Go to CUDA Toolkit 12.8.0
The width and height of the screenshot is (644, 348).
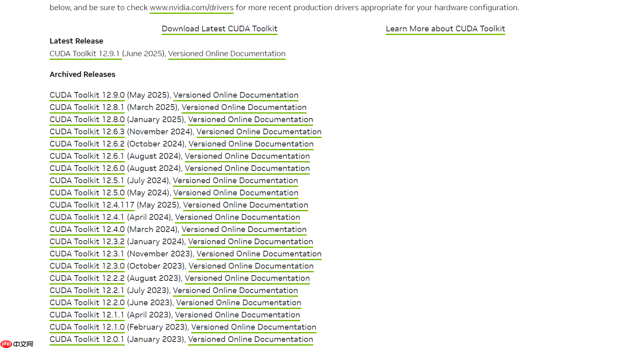click(87, 120)
